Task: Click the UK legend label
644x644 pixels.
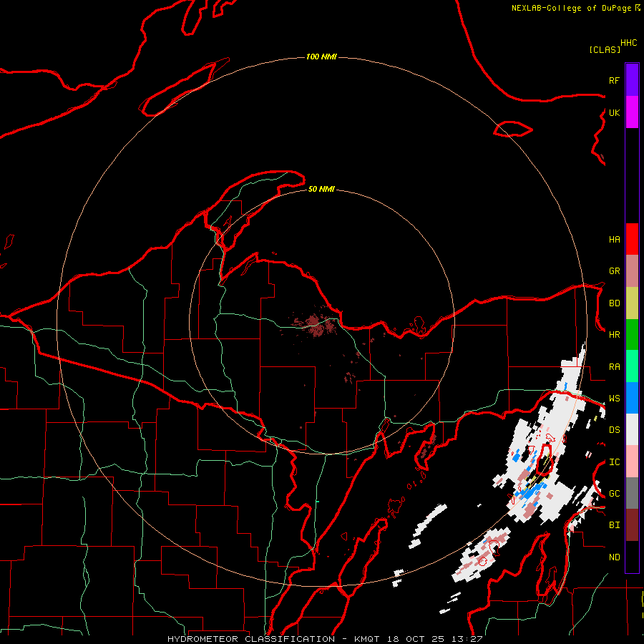Action: (x=614, y=112)
